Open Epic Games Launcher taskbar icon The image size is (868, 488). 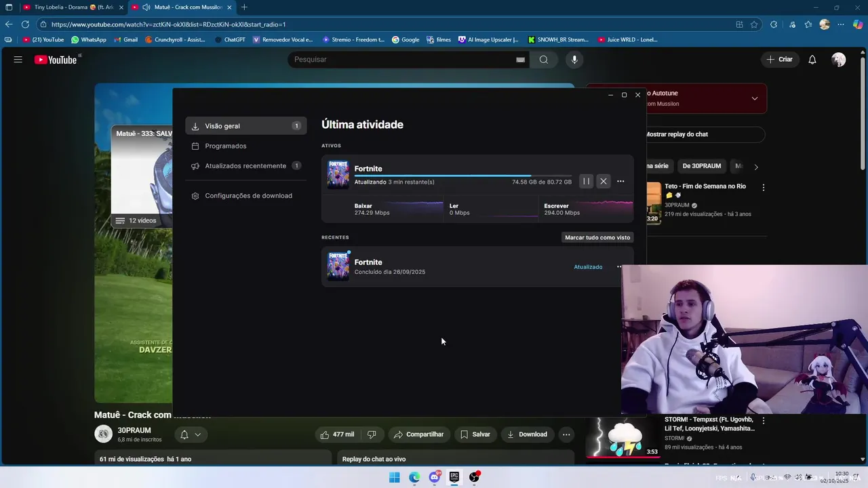pos(454,477)
